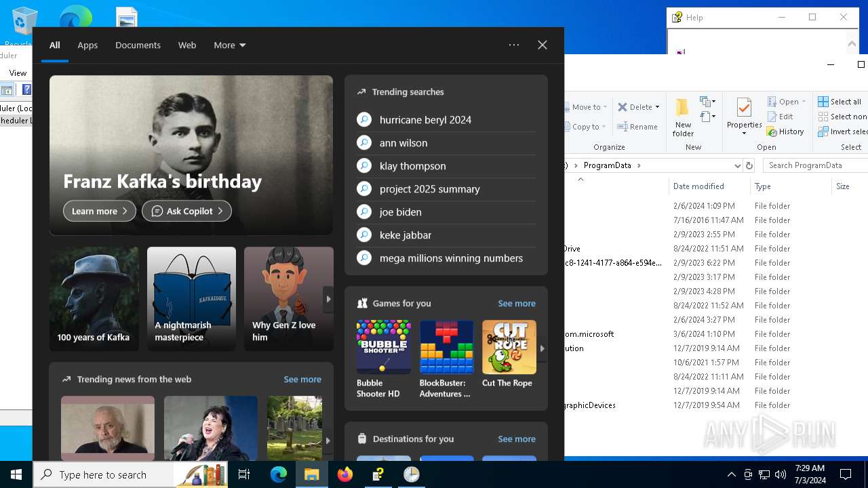Open Cut The Rope game icon
The image size is (868, 488).
pyautogui.click(x=509, y=347)
